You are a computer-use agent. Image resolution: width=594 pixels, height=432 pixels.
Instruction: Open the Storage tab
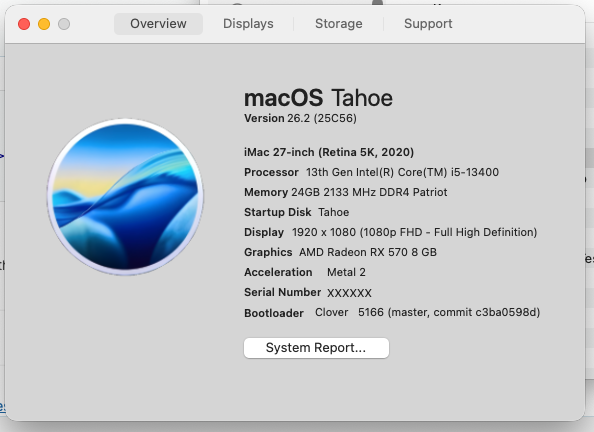pyautogui.click(x=339, y=24)
